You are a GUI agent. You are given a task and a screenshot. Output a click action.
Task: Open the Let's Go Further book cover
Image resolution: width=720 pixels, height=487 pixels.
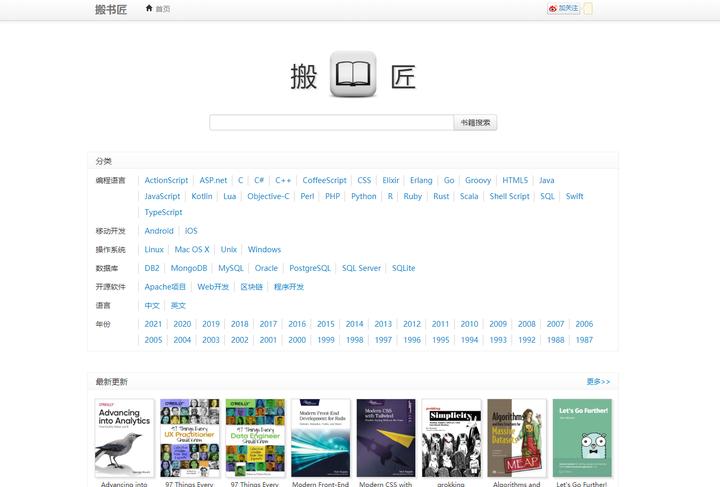click(582, 438)
